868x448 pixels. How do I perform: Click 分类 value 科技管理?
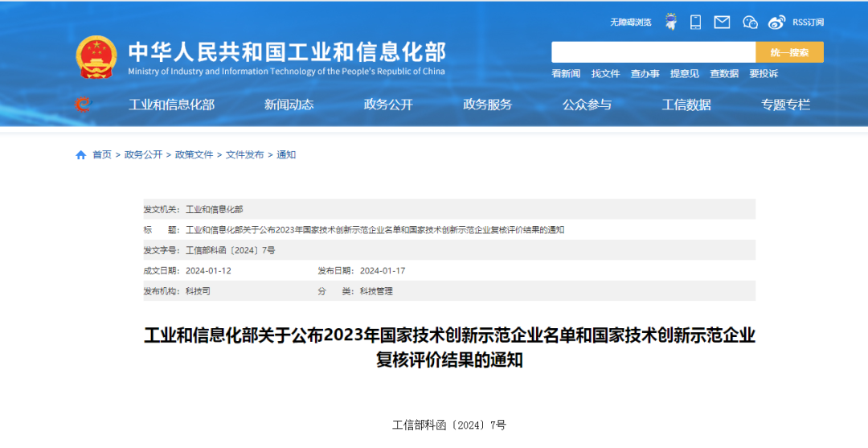(x=376, y=291)
